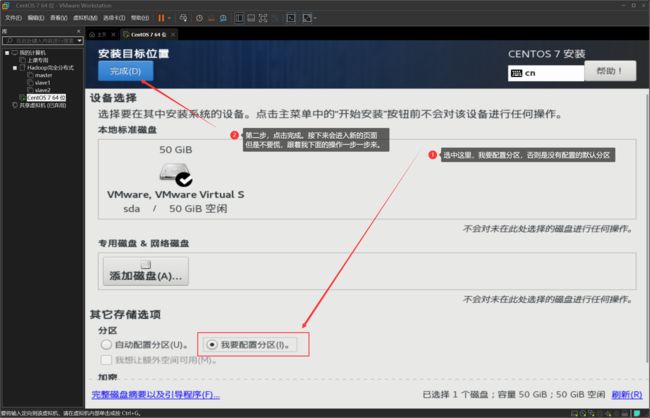Click the teal message log status icon
Viewport: 650px width, 418px height.
tap(637, 413)
